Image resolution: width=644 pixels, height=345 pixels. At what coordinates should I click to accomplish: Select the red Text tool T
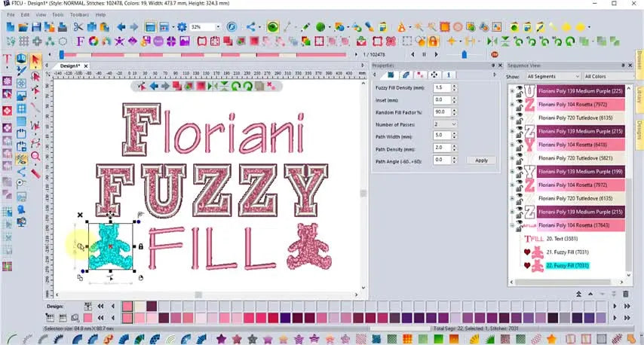[x=7, y=59]
